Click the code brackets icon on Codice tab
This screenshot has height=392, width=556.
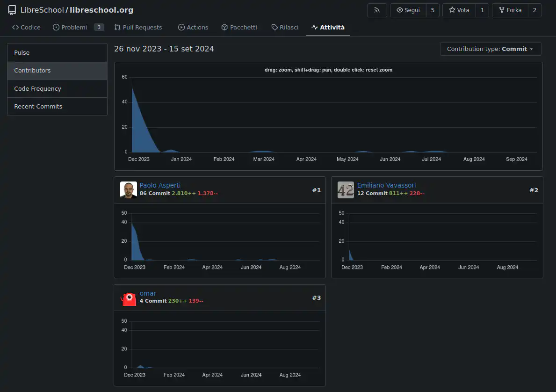[15, 27]
